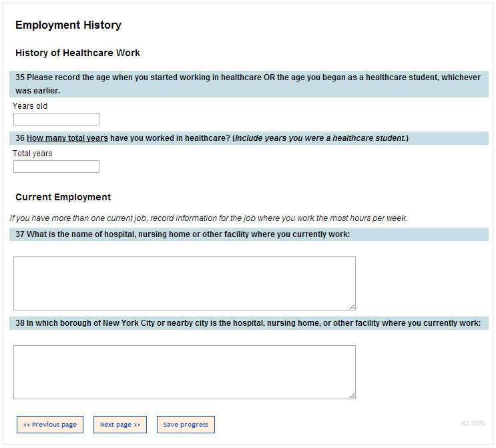The image size is (496, 448).
Task: Focus the facility name text area
Action: tap(184, 283)
